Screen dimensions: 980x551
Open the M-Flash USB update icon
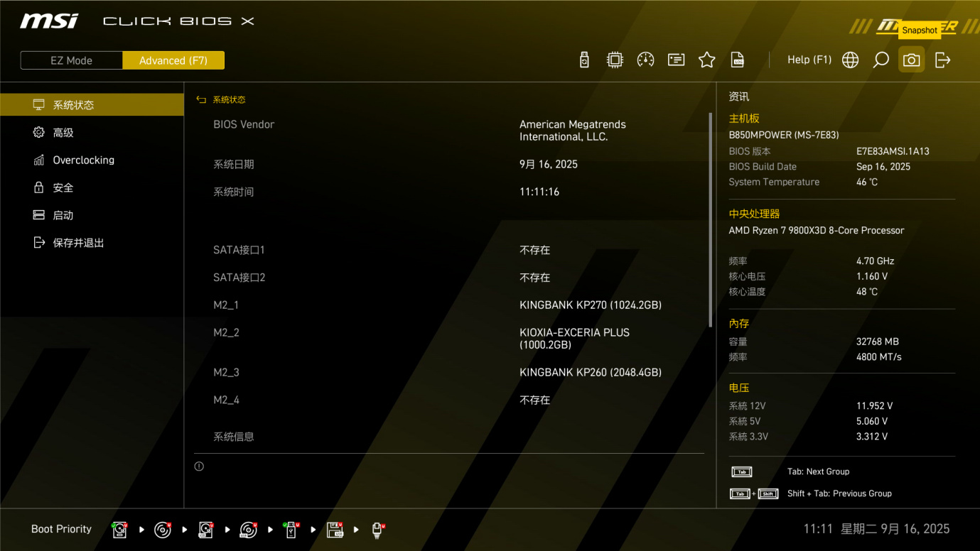(x=584, y=60)
